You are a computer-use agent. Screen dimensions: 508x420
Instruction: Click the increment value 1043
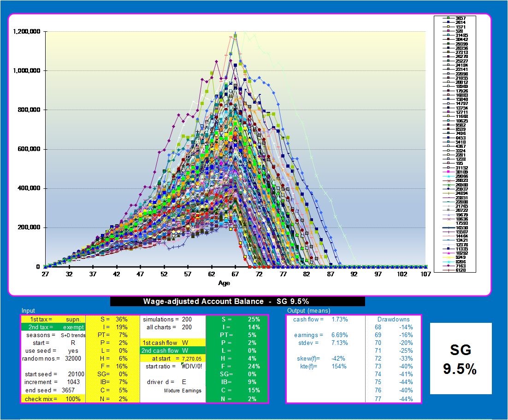click(73, 382)
